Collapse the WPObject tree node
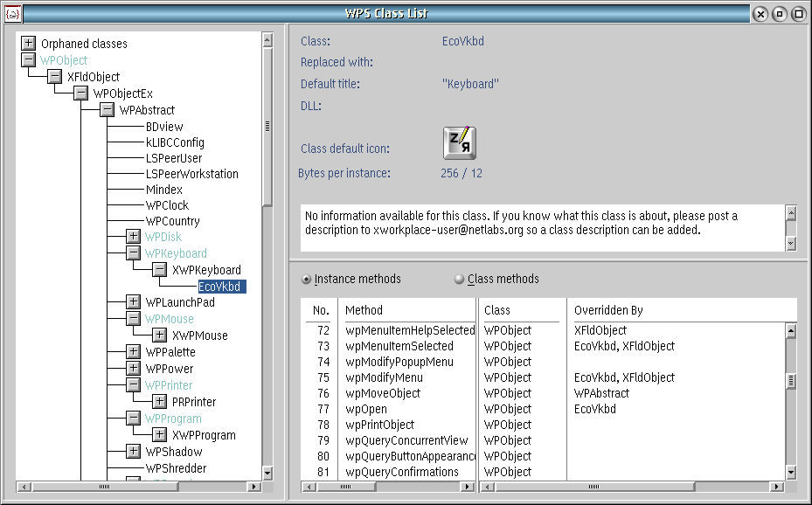812x505 pixels. click(x=29, y=60)
